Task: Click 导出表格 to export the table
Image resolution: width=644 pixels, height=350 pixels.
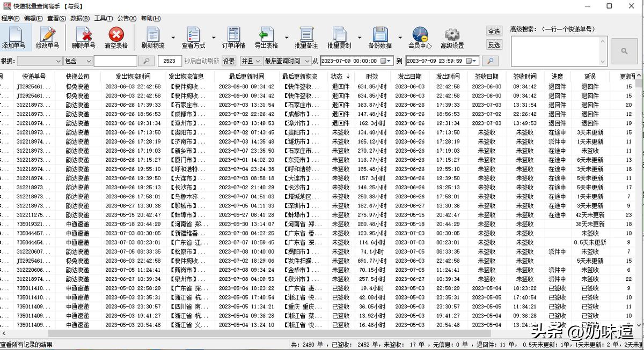Action: coord(267,36)
